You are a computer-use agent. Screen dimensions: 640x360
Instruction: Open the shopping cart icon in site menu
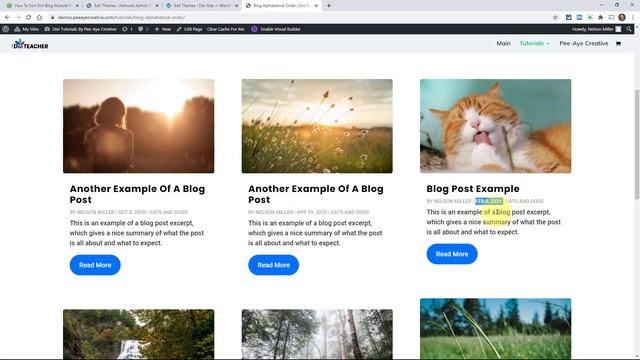(x=618, y=44)
